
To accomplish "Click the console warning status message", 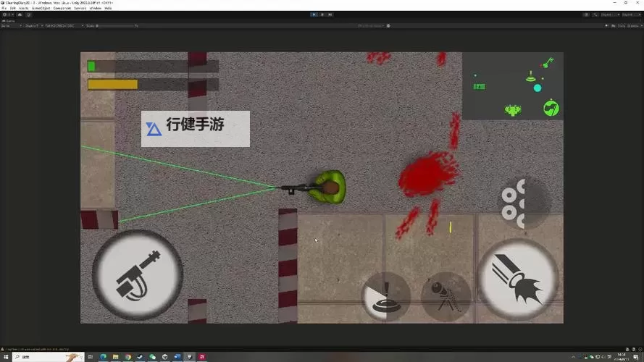I will (36, 349).
